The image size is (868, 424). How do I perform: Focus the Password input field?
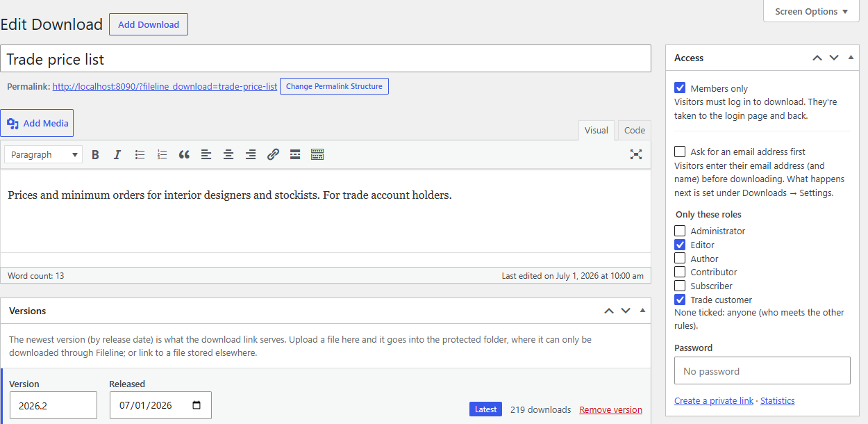click(762, 370)
